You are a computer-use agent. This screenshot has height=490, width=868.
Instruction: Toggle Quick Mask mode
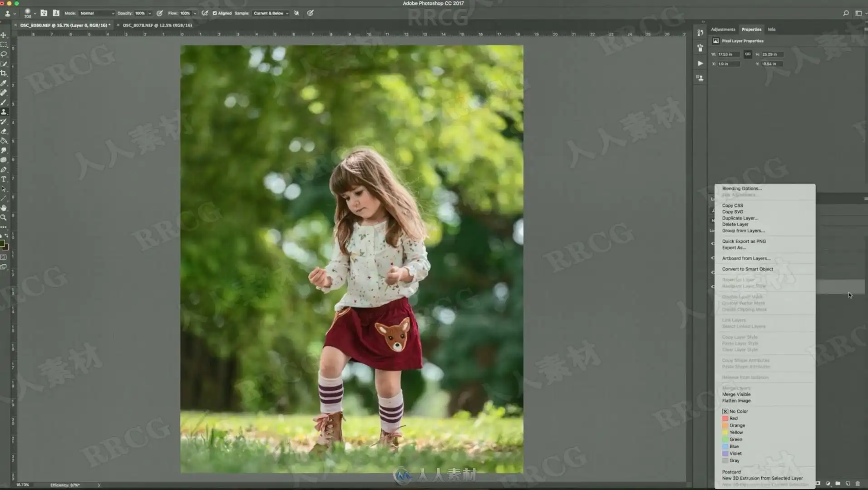click(4, 257)
